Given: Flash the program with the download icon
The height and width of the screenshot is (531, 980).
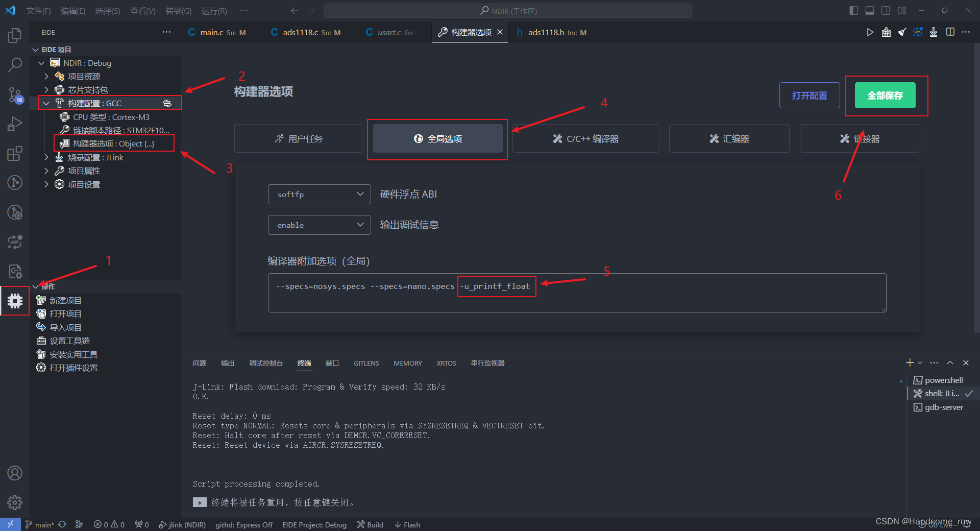Looking at the screenshot, I should (934, 32).
